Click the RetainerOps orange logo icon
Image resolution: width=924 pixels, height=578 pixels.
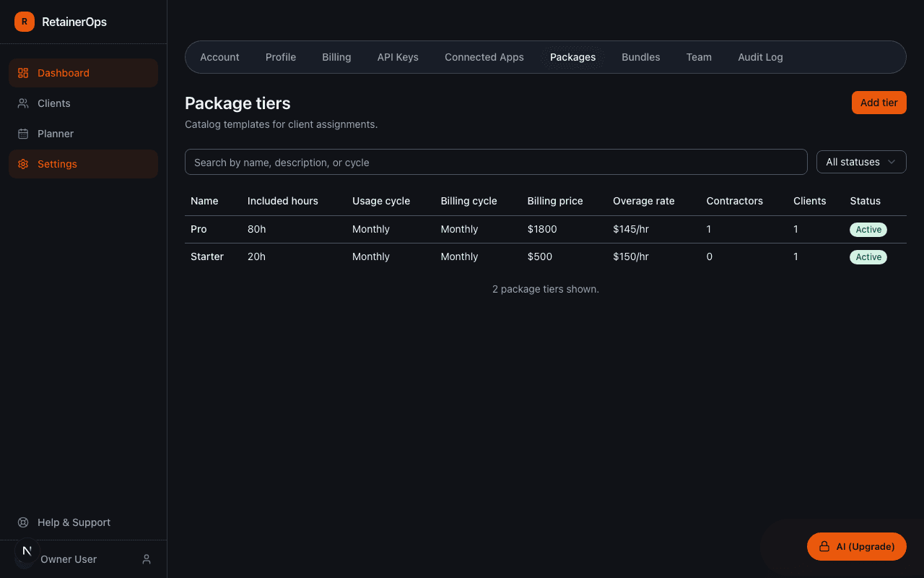25,22
